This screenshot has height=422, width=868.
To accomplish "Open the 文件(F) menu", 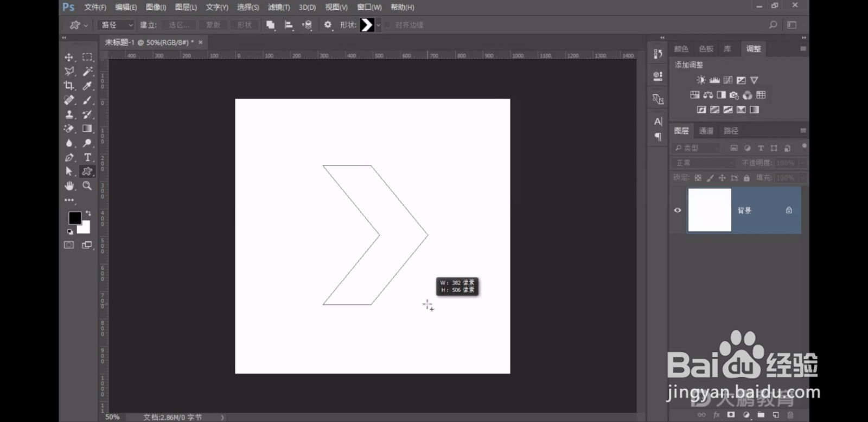I will tap(95, 7).
